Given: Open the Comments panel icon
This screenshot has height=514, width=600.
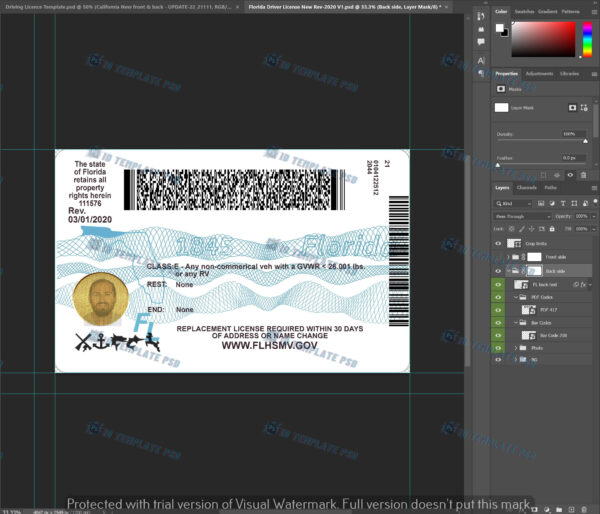Looking at the screenshot, I should click(x=481, y=42).
